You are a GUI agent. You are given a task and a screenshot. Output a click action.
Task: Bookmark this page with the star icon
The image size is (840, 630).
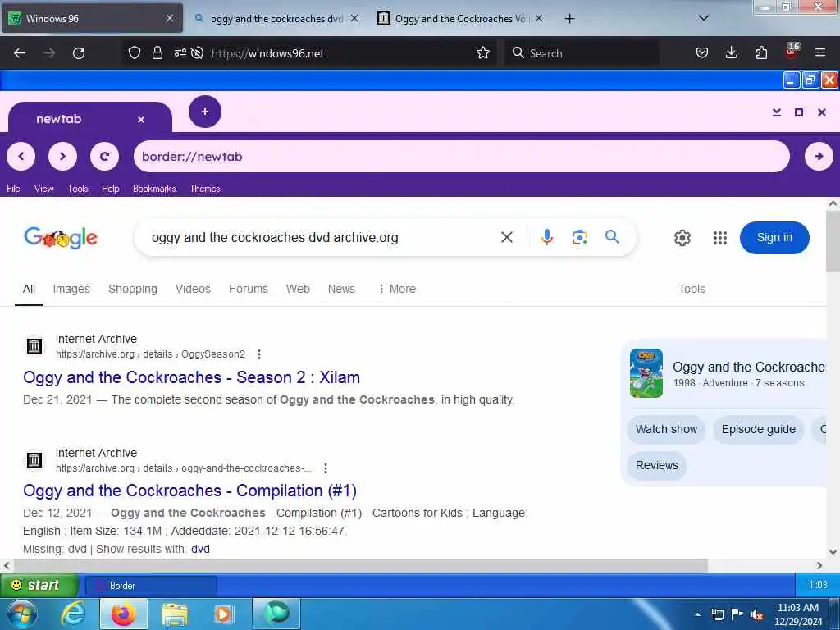483,52
